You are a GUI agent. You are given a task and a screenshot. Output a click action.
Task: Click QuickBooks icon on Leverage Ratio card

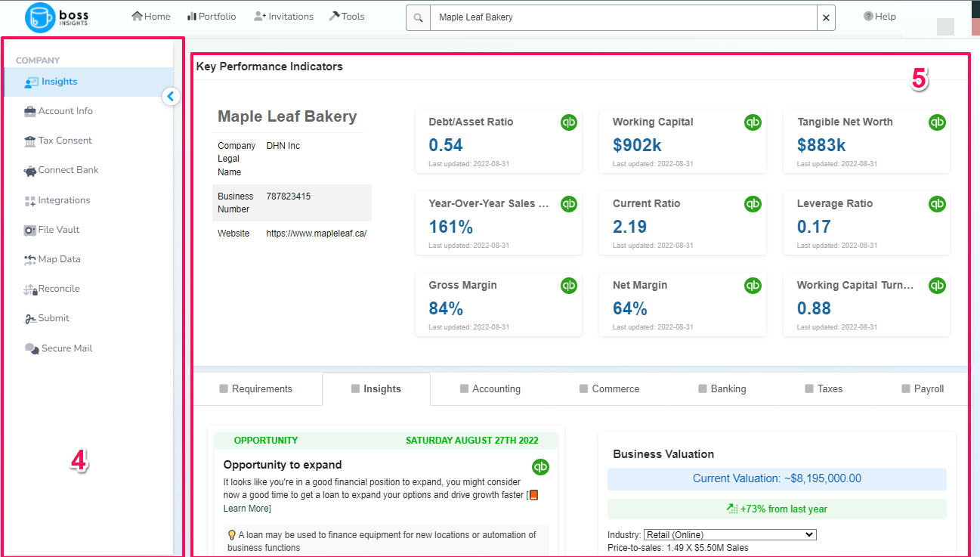point(937,204)
